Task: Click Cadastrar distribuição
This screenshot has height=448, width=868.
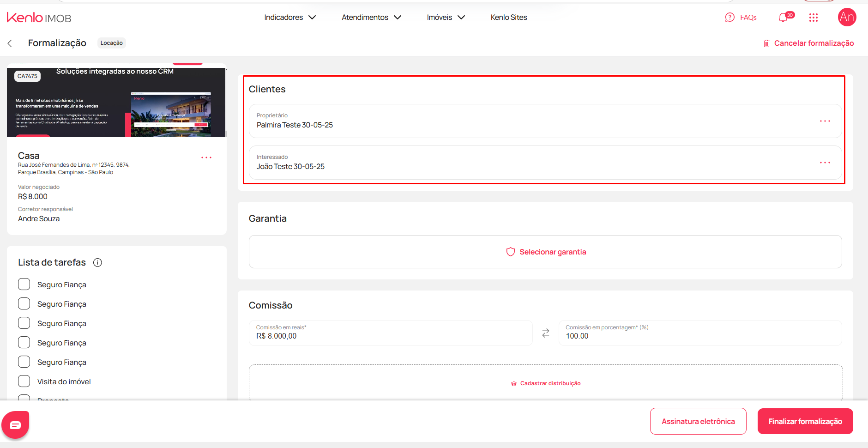Action: (550, 383)
